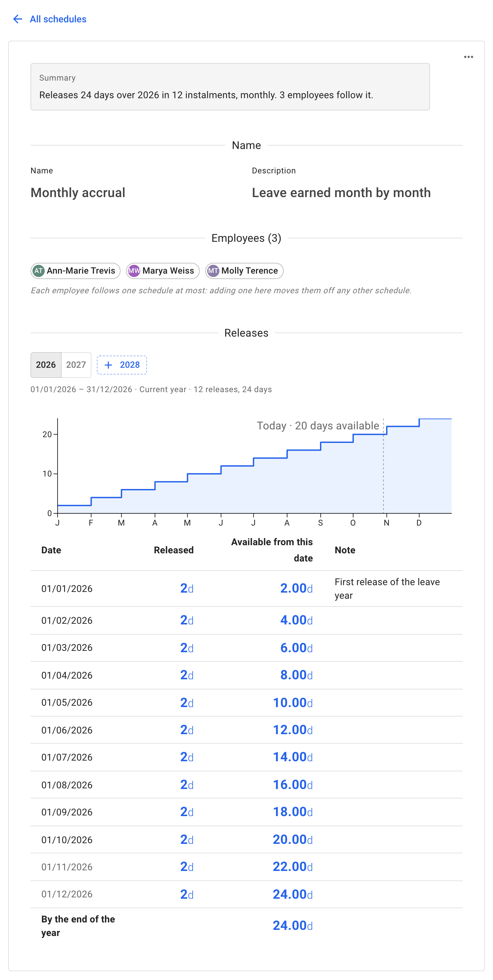Image resolution: width=493 pixels, height=980 pixels.
Task: Click the 'Available from this date' column header
Action: coord(272,550)
